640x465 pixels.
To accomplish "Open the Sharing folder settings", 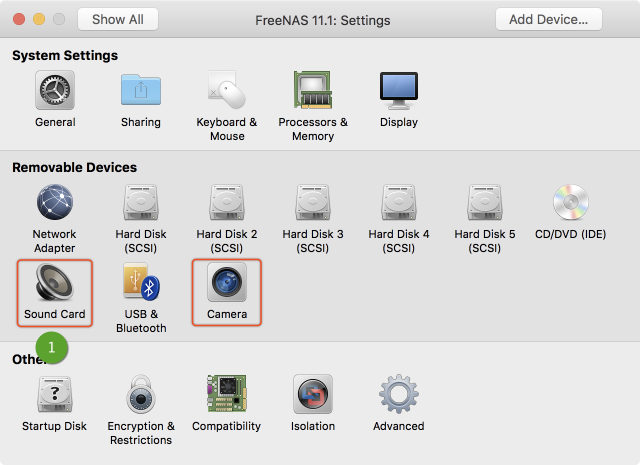I will (141, 92).
